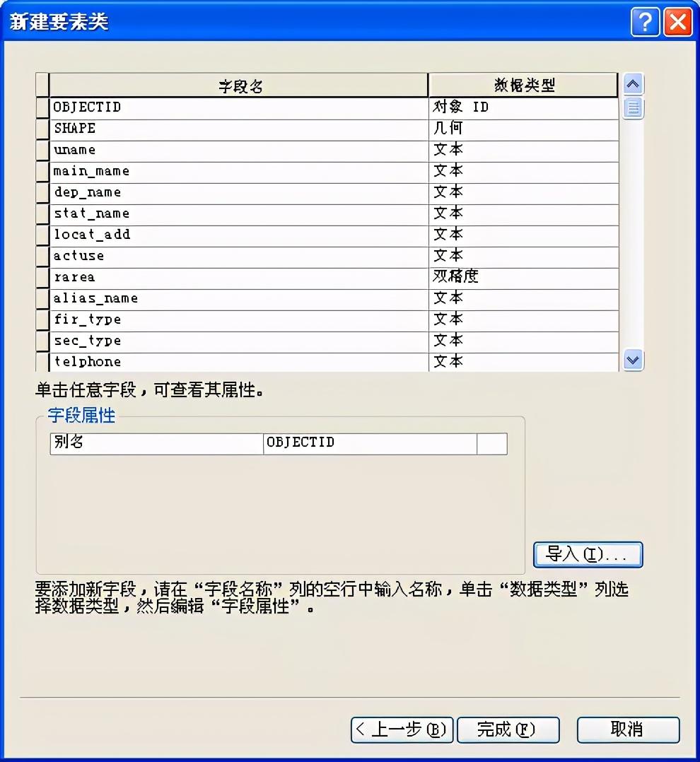Click the 几何 data type cell
The image size is (700, 762).
click(x=523, y=130)
